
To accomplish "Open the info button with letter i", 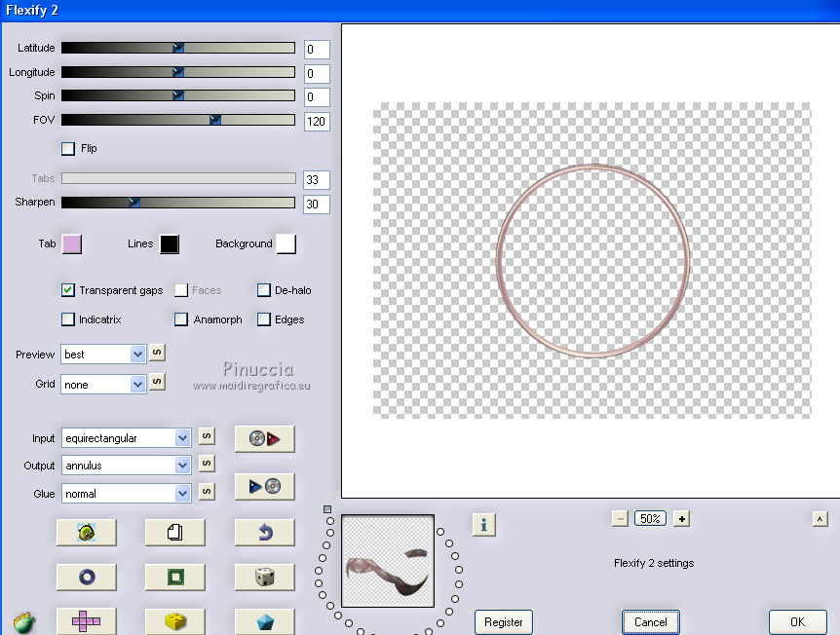I will (483, 525).
